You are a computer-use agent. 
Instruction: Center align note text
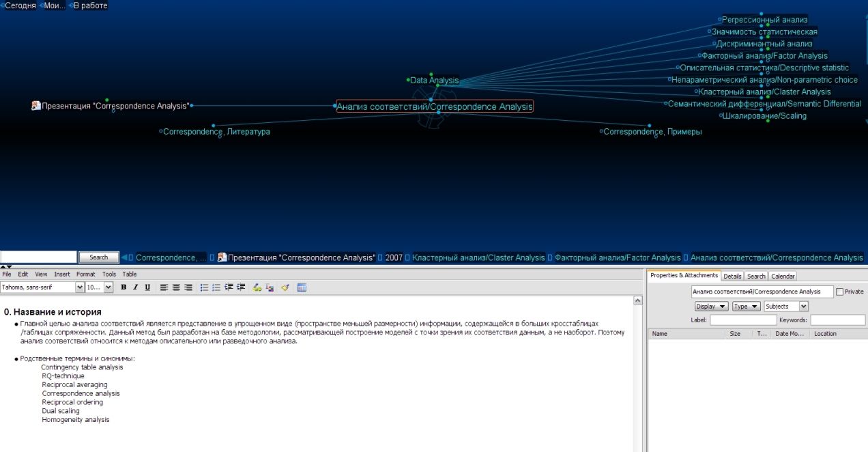pos(176,287)
